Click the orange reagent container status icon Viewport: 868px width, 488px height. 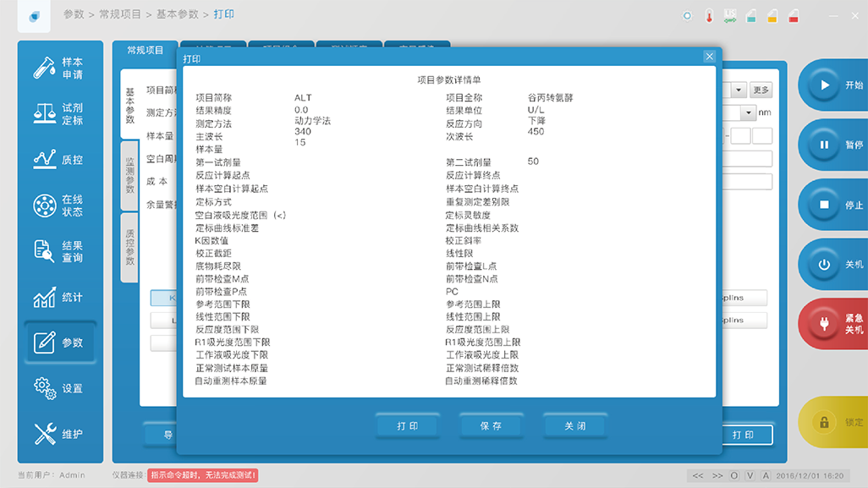772,16
